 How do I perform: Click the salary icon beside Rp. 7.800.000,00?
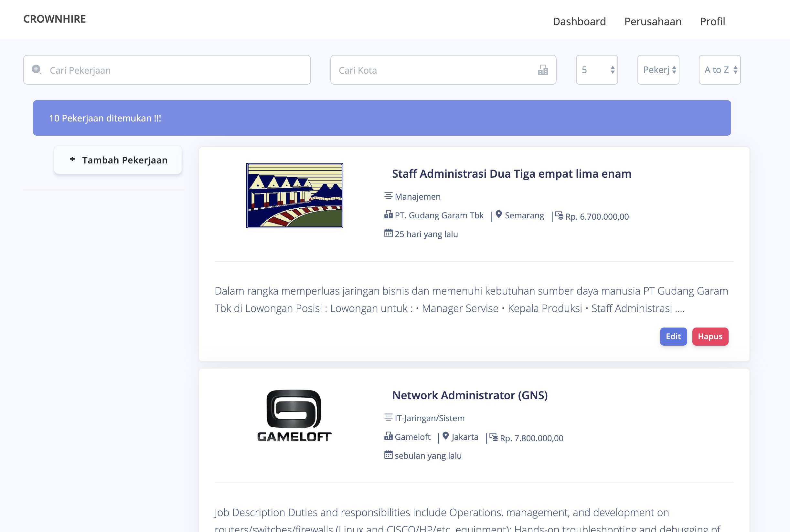tap(493, 437)
